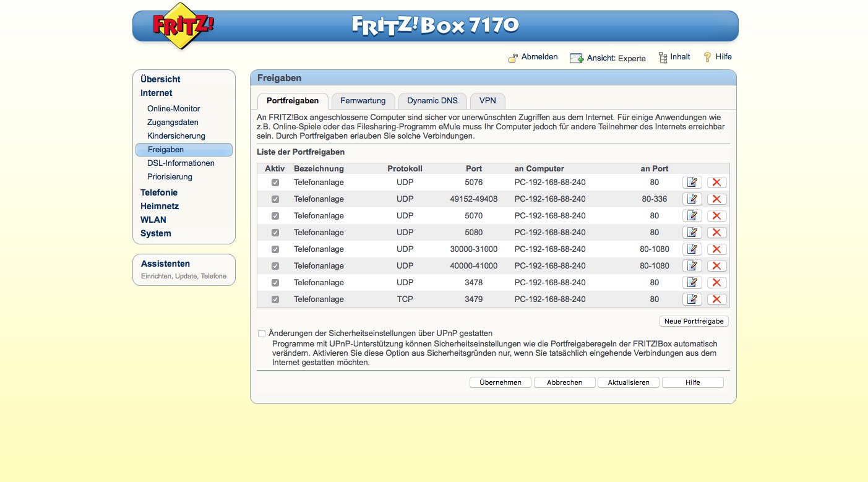Click the Abmelden lock icon

click(x=513, y=58)
